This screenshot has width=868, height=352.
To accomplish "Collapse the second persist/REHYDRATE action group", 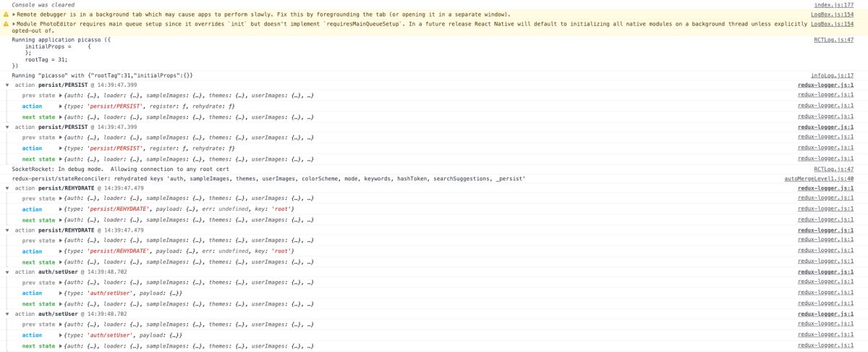I will pyautogui.click(x=7, y=230).
